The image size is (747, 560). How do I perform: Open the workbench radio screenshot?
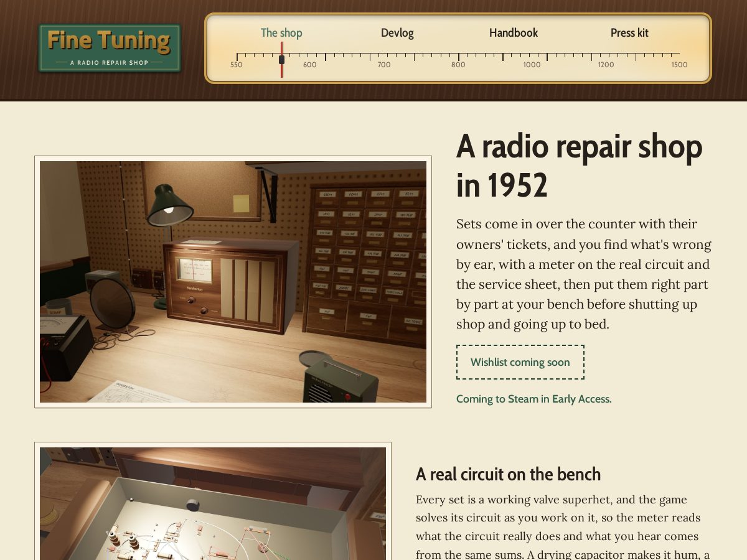point(233,282)
